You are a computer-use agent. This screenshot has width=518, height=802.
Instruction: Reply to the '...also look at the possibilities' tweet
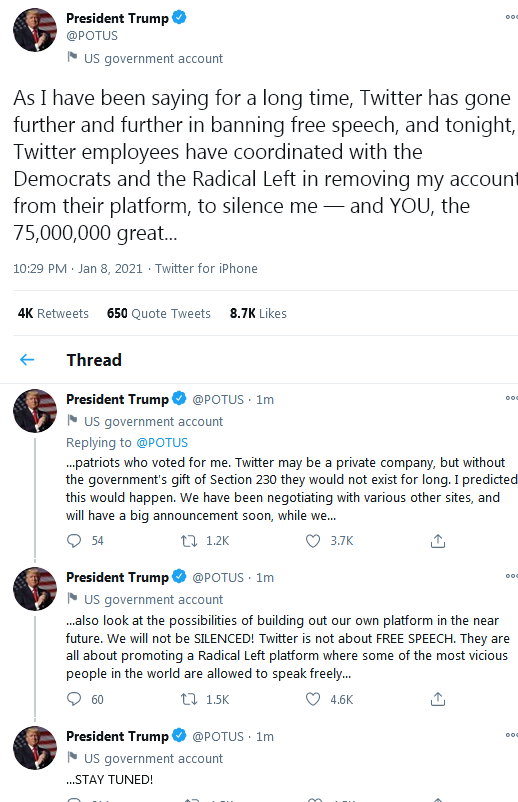click(74, 699)
